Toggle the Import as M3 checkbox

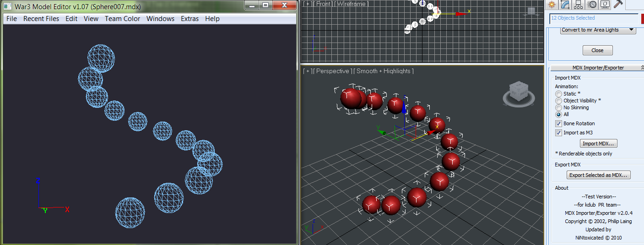pyautogui.click(x=558, y=133)
